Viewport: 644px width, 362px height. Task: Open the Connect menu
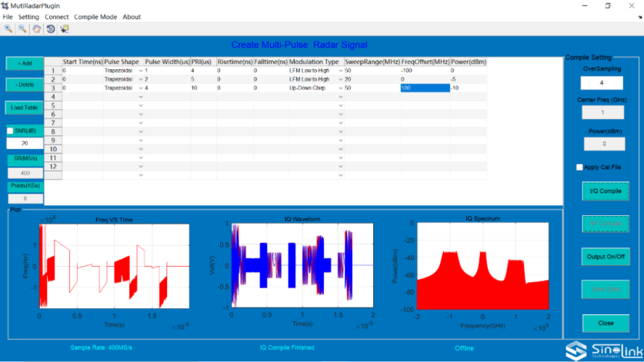pos(56,17)
